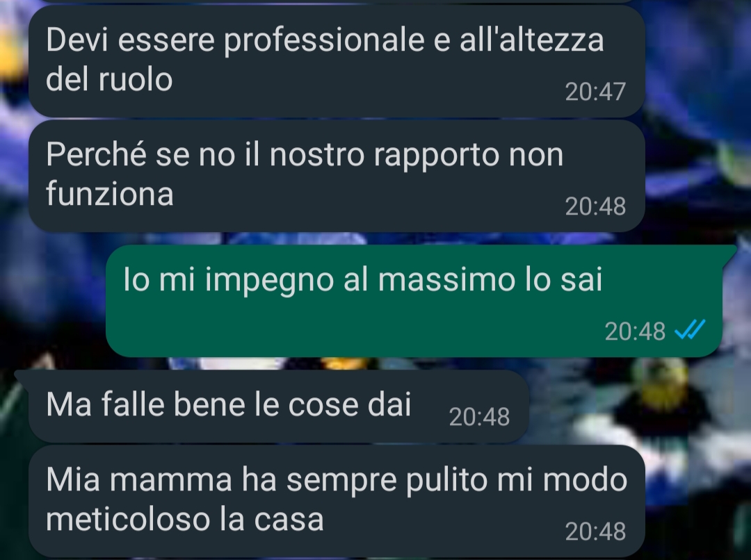The image size is (751, 560).
Task: Click the 20:47 timestamp
Action: point(595,92)
